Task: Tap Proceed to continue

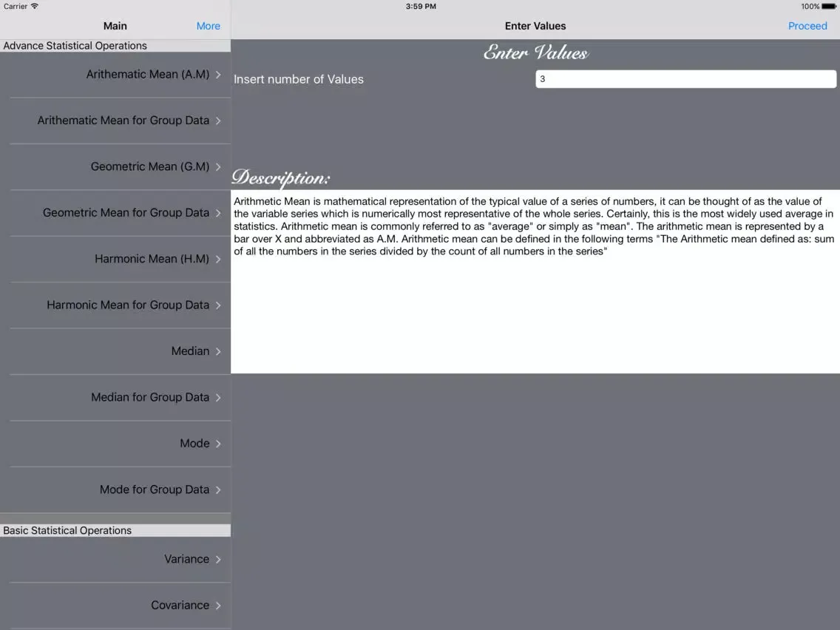Action: (807, 26)
